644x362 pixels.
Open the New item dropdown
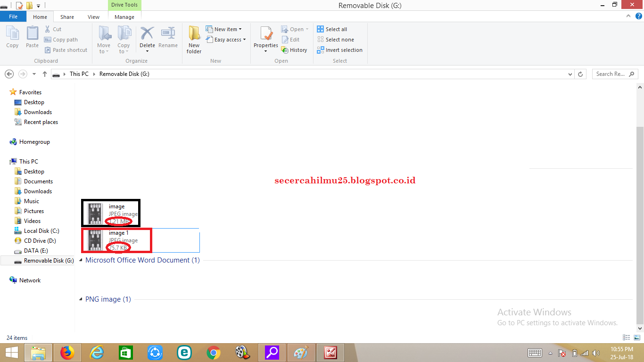point(225,29)
